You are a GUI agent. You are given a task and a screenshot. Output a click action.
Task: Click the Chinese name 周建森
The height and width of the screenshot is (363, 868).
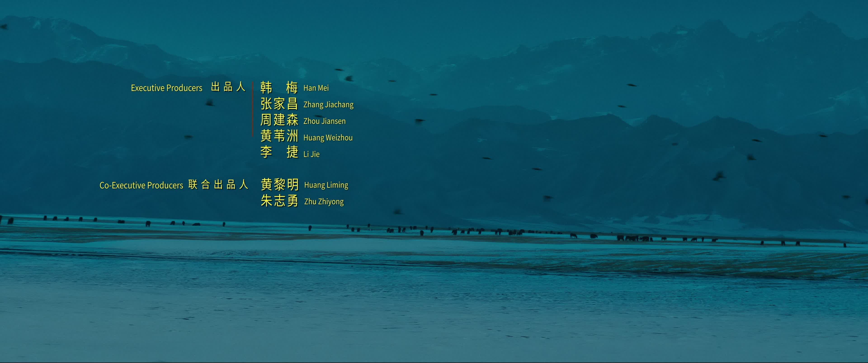coord(279,120)
